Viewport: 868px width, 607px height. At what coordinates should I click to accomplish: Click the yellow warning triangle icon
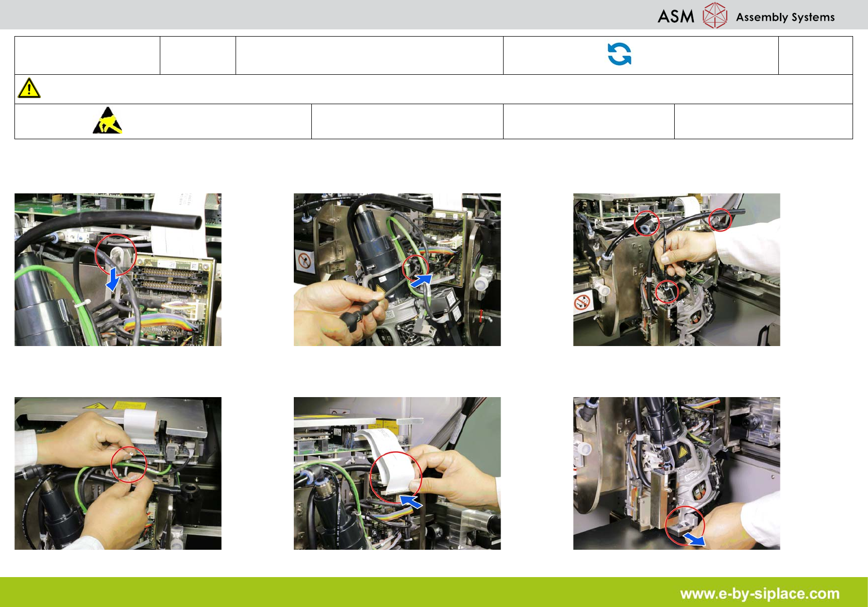tap(29, 88)
